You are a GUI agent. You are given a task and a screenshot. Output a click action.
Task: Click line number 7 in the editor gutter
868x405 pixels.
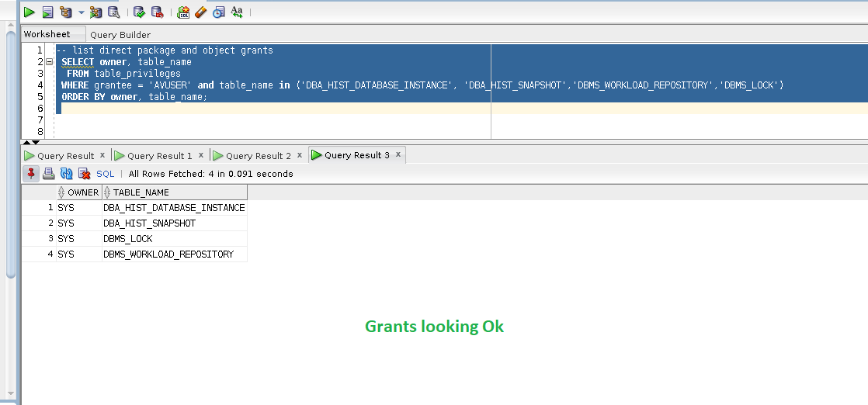click(40, 120)
